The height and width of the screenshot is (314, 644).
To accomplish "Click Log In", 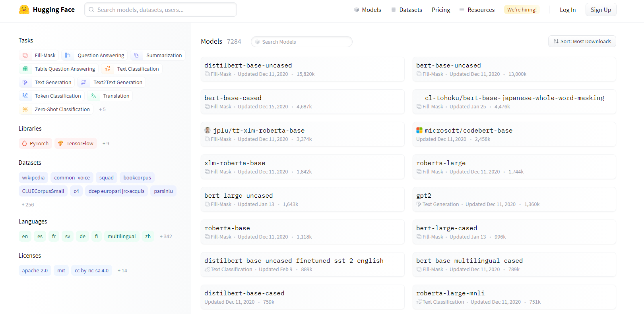I will tap(568, 10).
